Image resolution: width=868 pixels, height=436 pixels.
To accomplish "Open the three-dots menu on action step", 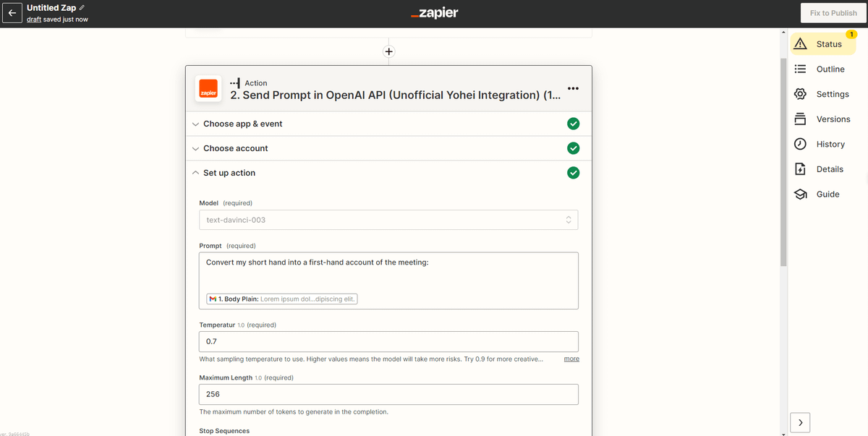I will click(573, 89).
